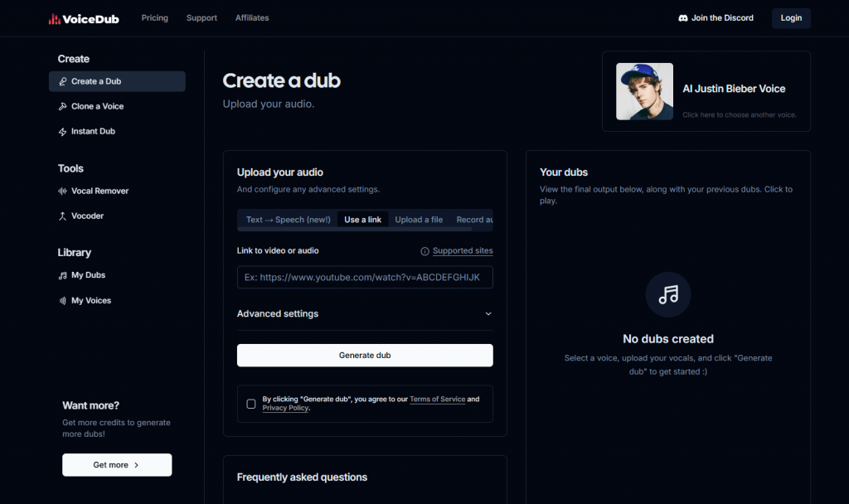The width and height of the screenshot is (849, 504).
Task: Click the icon beside Clone a Voice
Action: click(63, 107)
